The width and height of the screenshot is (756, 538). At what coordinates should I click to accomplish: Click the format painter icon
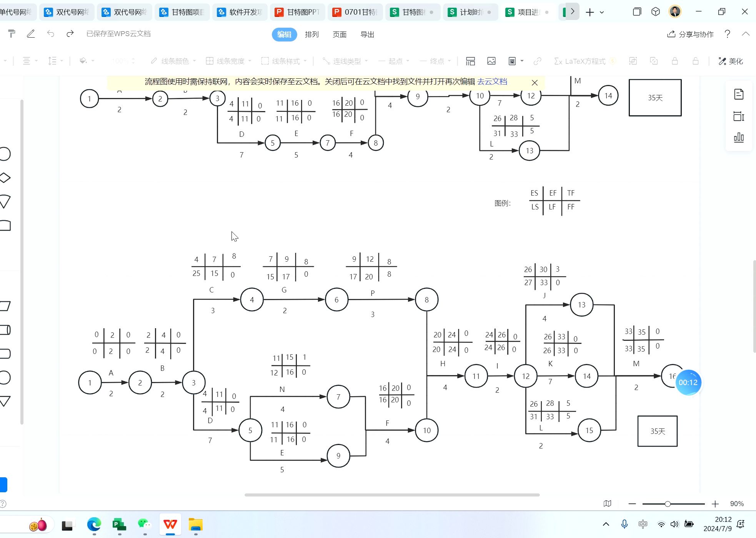(12, 34)
